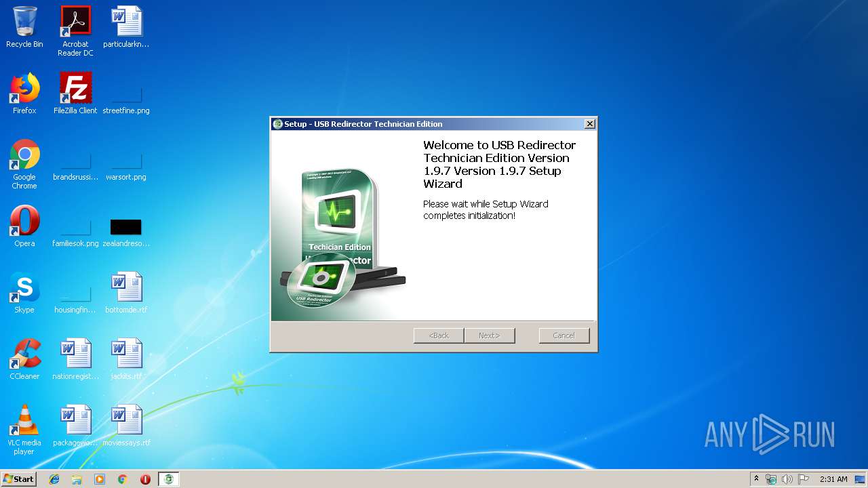868x488 pixels.
Task: Click the Opera icon in the taskbar
Action: (145, 479)
